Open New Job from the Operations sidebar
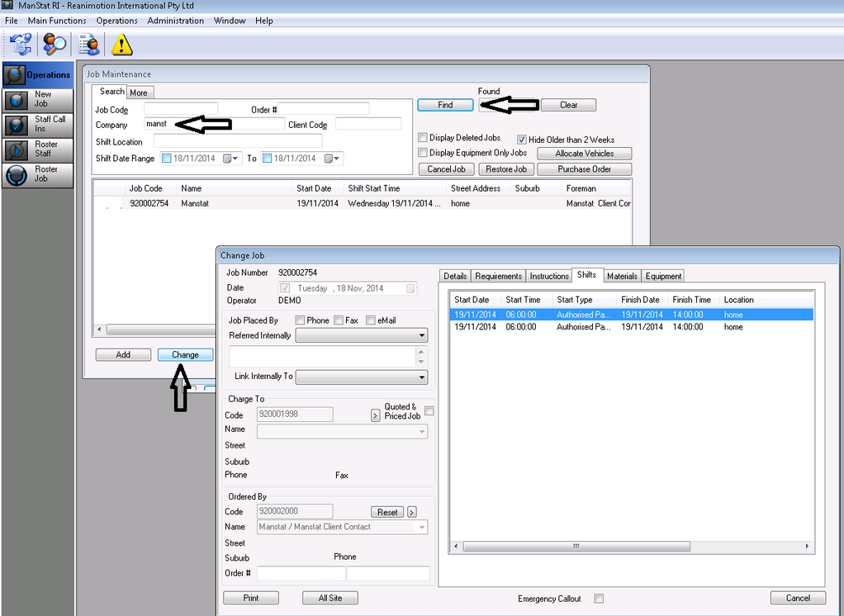844x616 pixels. (38, 99)
